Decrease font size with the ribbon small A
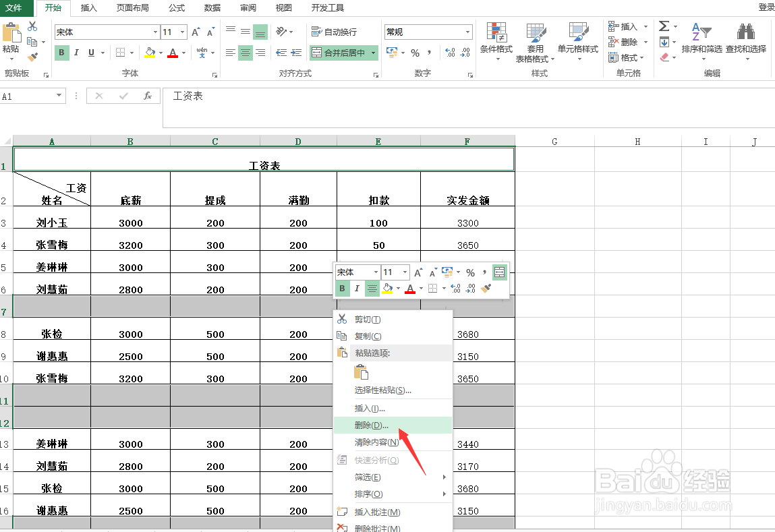775x532 pixels. point(210,32)
